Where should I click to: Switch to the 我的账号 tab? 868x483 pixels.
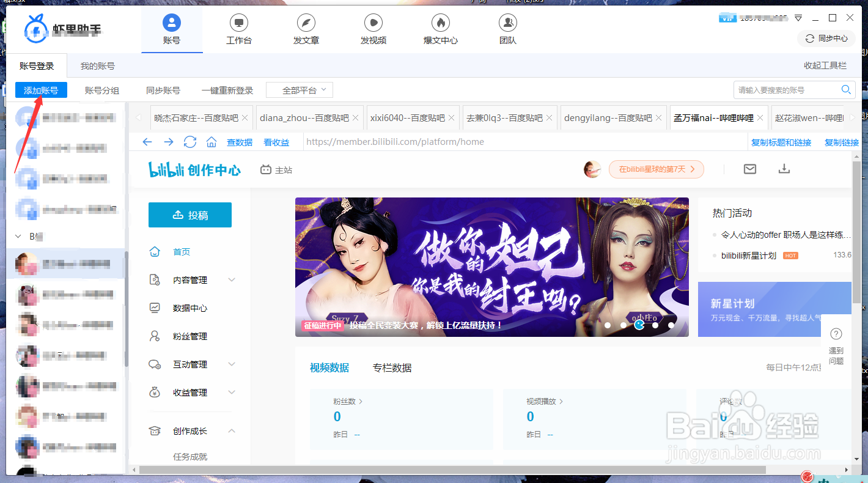pos(97,65)
